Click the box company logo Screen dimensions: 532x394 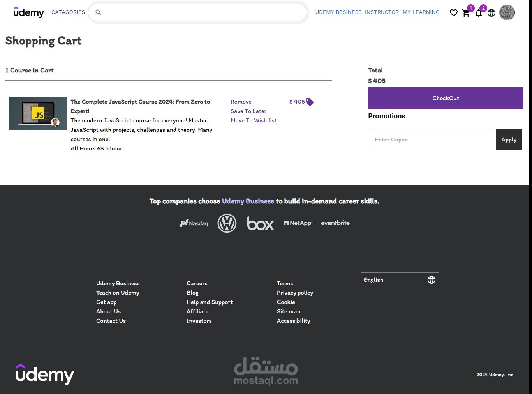[261, 223]
